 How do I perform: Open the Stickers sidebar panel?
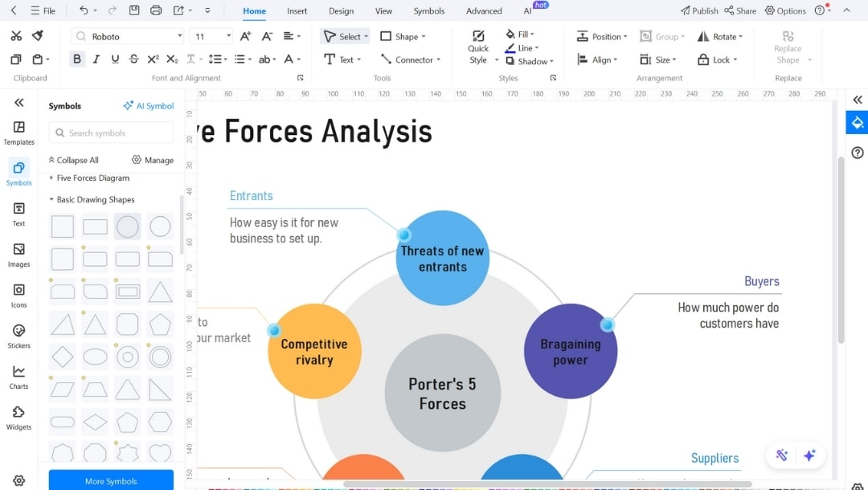pos(18,337)
